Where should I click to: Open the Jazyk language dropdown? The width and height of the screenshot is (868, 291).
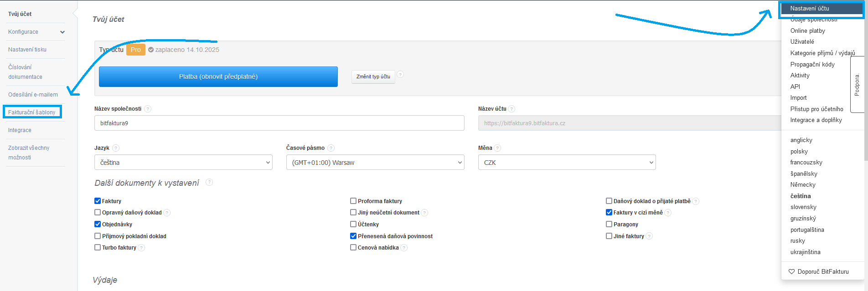click(183, 163)
